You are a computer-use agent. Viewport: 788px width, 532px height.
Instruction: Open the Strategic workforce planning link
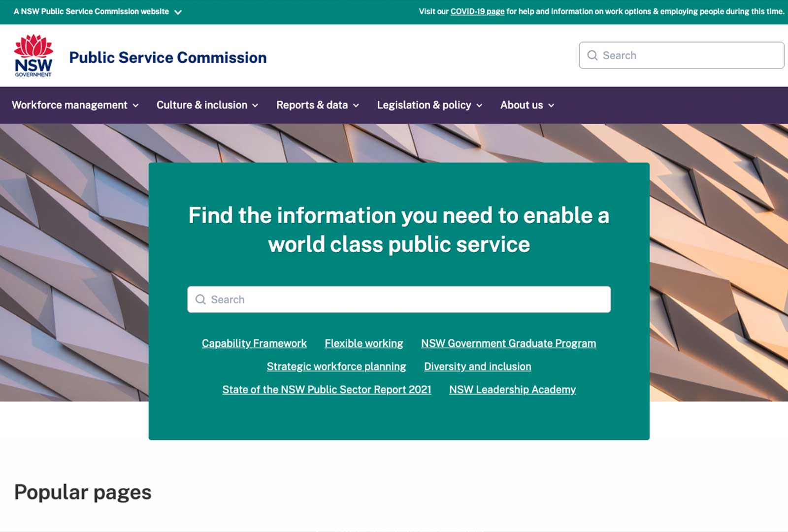coord(336,366)
